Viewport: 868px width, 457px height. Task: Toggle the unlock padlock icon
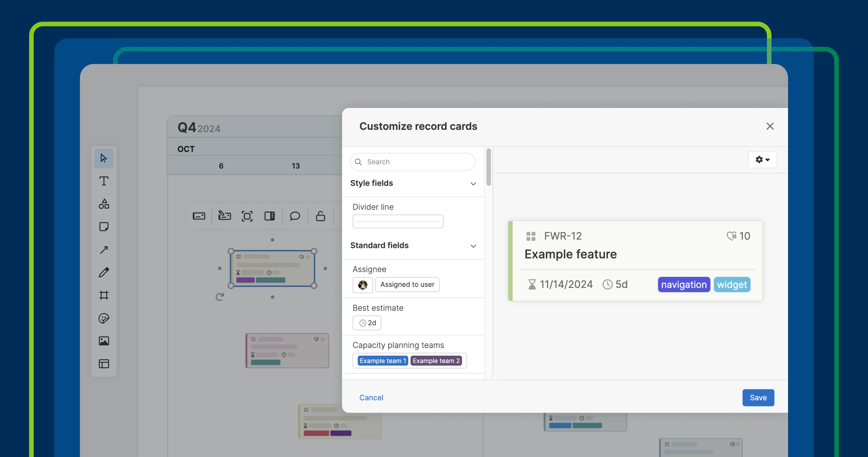point(320,216)
